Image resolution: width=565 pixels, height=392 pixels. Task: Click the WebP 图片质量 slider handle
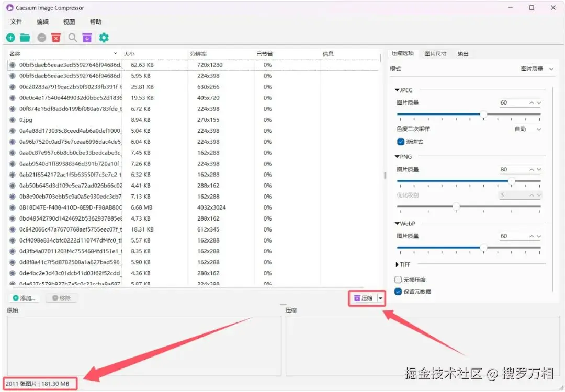tap(483, 248)
